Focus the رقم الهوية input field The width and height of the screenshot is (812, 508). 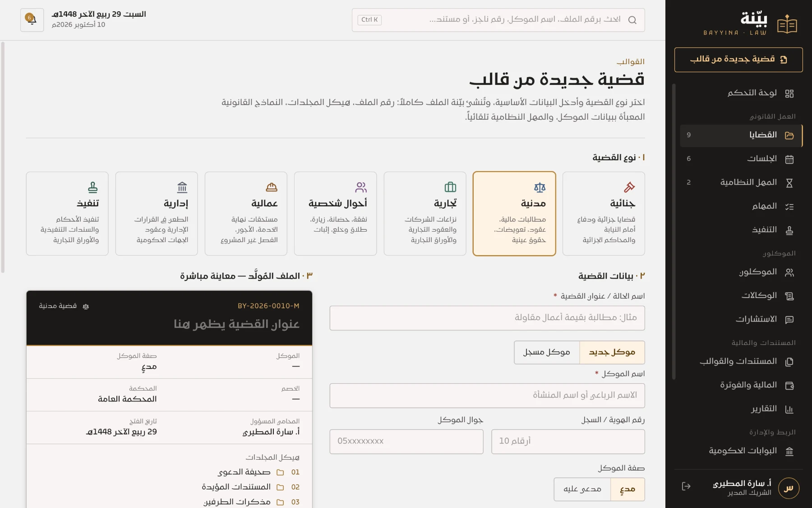(568, 442)
